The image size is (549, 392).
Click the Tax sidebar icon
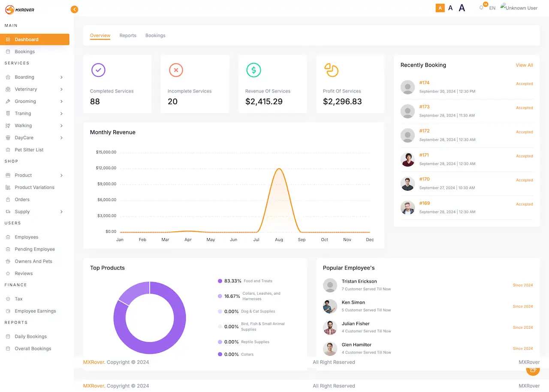click(x=8, y=299)
